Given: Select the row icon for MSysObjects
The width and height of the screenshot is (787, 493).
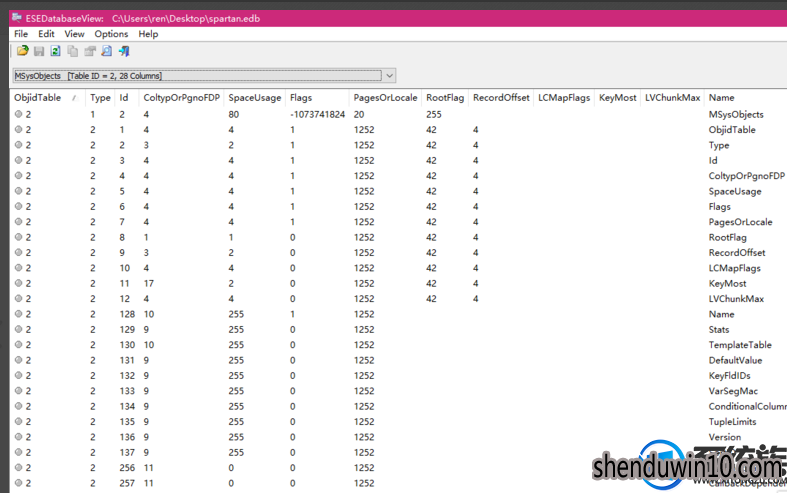Looking at the screenshot, I should [x=19, y=114].
